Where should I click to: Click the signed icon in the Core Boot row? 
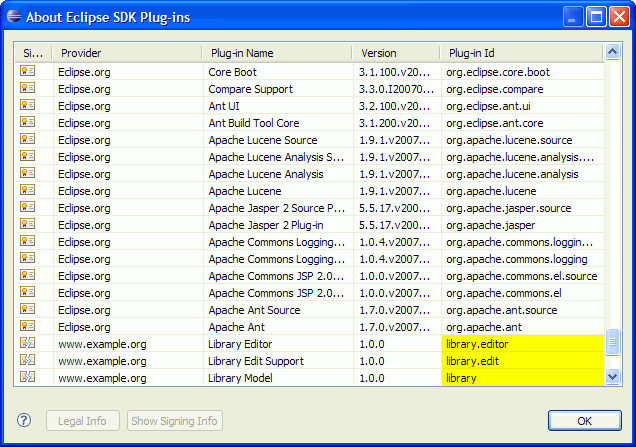[x=28, y=72]
